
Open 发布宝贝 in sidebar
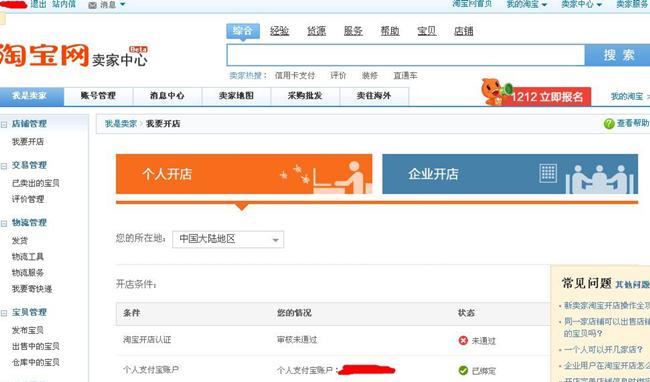tap(28, 330)
